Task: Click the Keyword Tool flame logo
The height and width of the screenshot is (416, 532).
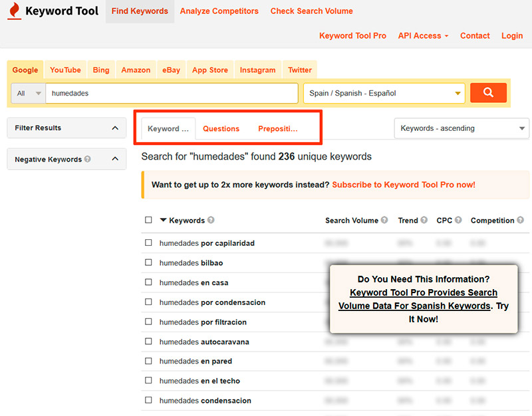Action: [14, 11]
